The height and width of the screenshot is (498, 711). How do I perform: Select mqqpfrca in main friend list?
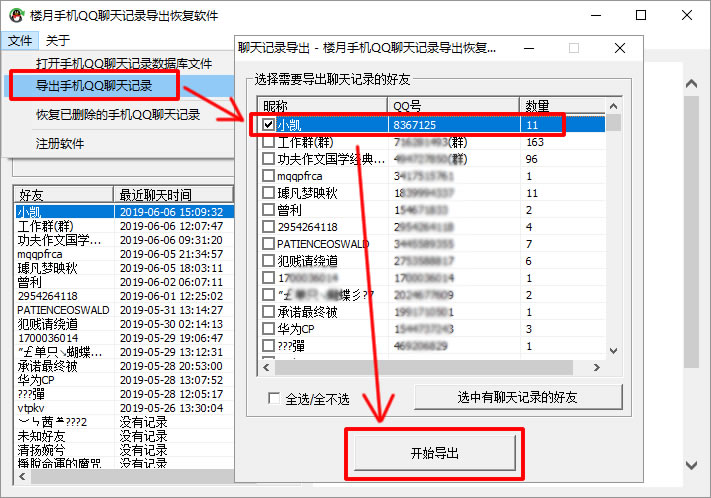click(x=40, y=254)
